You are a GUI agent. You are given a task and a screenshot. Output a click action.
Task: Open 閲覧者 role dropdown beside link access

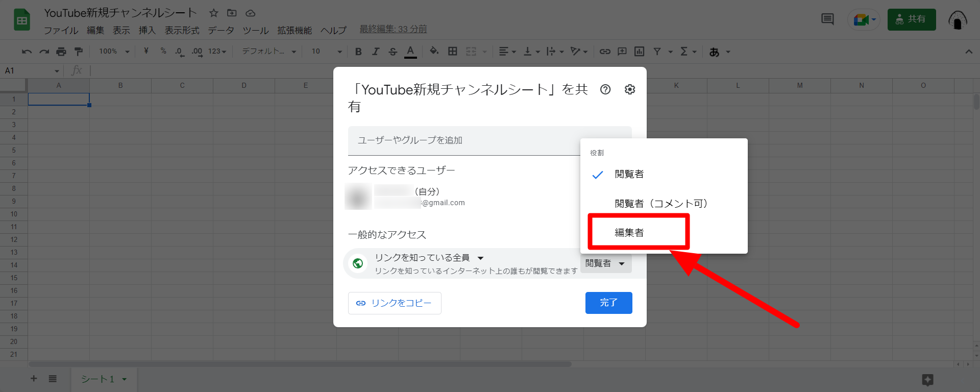(x=605, y=263)
